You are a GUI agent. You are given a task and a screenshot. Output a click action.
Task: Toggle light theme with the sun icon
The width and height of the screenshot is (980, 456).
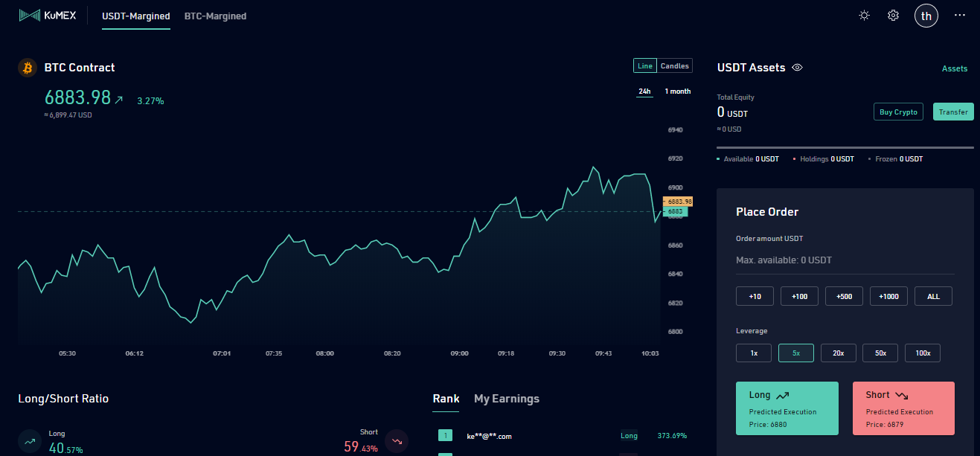(x=864, y=16)
